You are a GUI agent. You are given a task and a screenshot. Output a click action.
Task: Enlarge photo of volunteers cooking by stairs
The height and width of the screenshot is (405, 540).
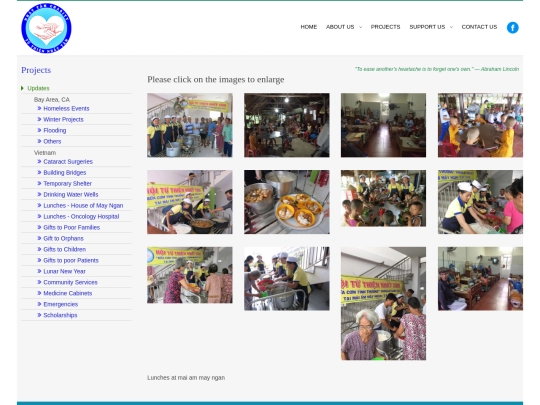(190, 202)
